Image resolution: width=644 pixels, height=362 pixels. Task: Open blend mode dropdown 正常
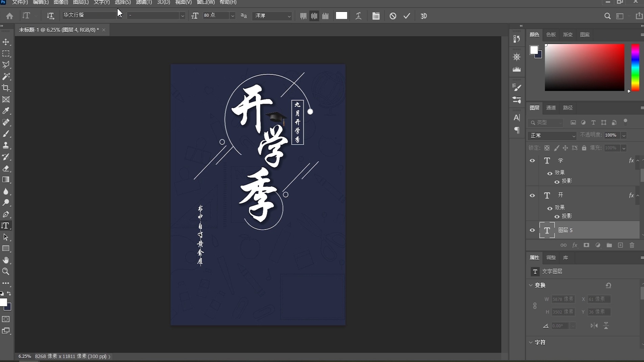click(x=552, y=135)
